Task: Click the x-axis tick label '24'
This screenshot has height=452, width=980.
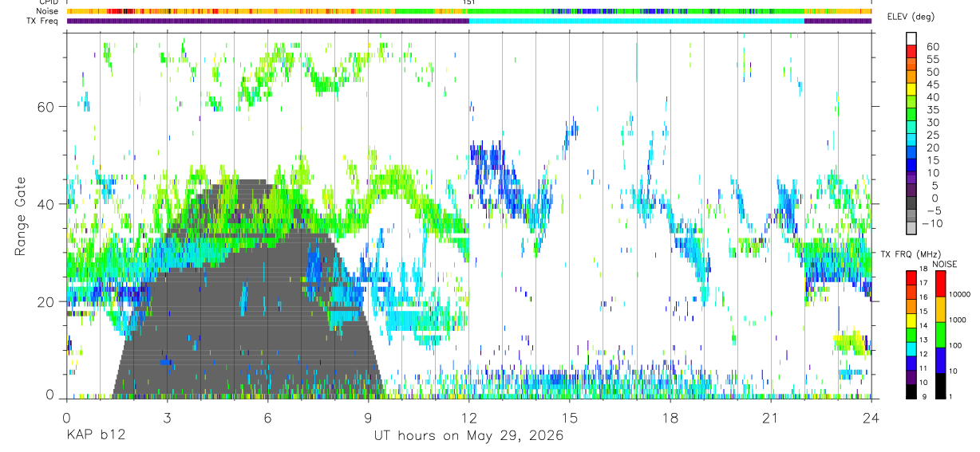Action: pos(871,419)
